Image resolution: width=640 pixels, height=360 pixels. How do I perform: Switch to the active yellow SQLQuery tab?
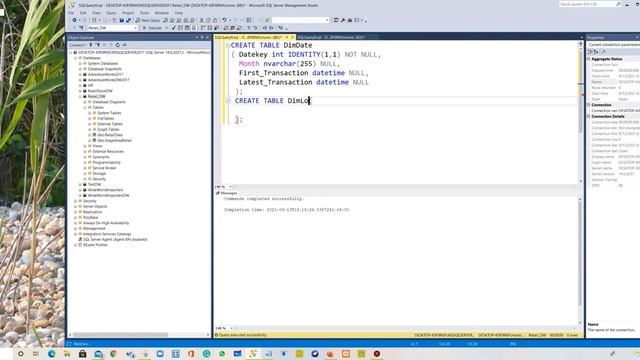click(x=248, y=37)
